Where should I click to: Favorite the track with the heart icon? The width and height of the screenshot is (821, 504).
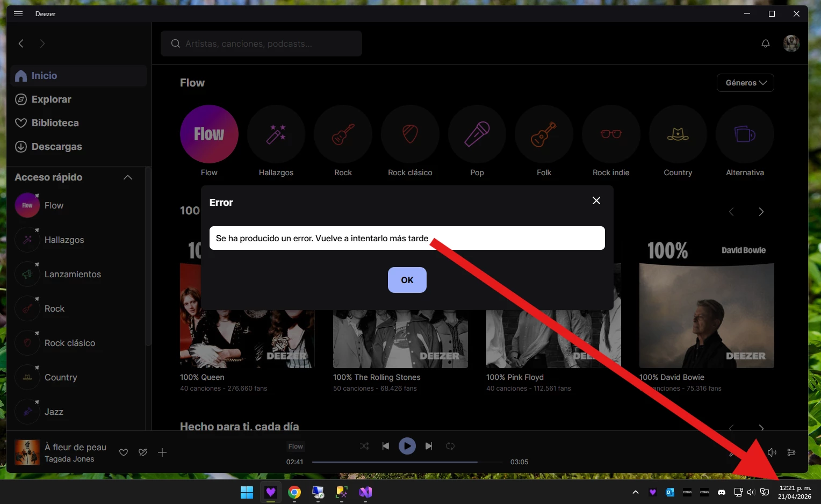(124, 452)
